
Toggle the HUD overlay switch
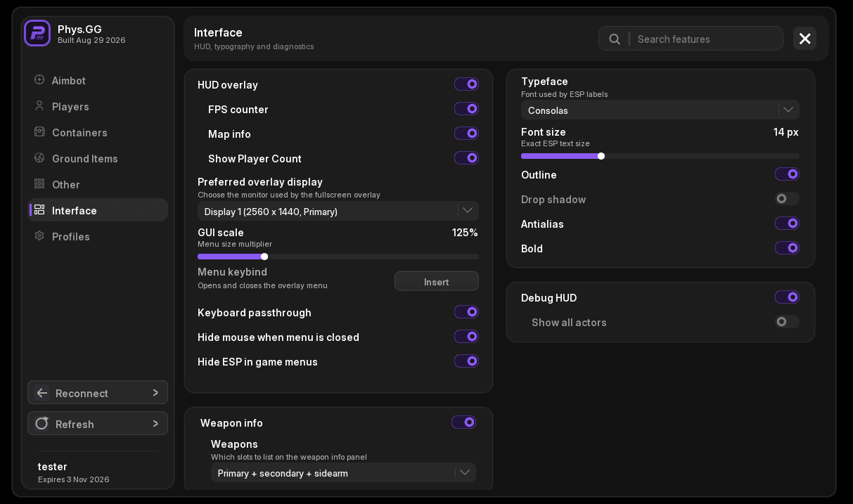click(466, 84)
